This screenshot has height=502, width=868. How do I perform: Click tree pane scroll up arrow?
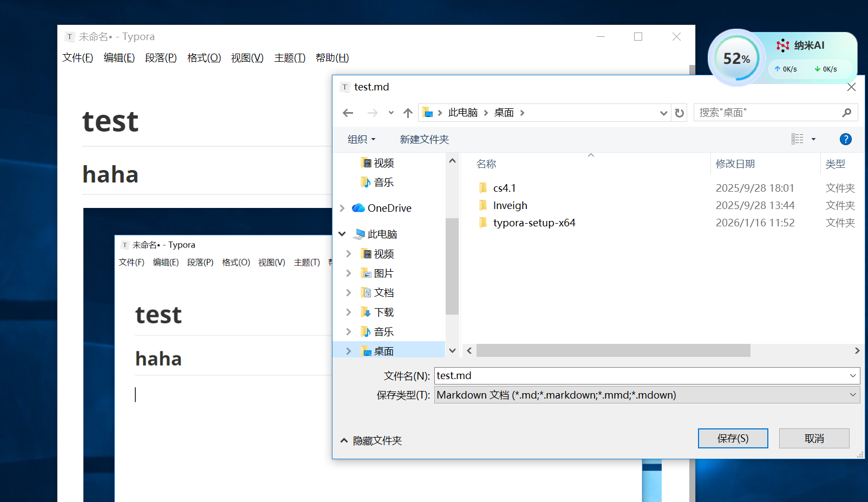click(x=452, y=161)
